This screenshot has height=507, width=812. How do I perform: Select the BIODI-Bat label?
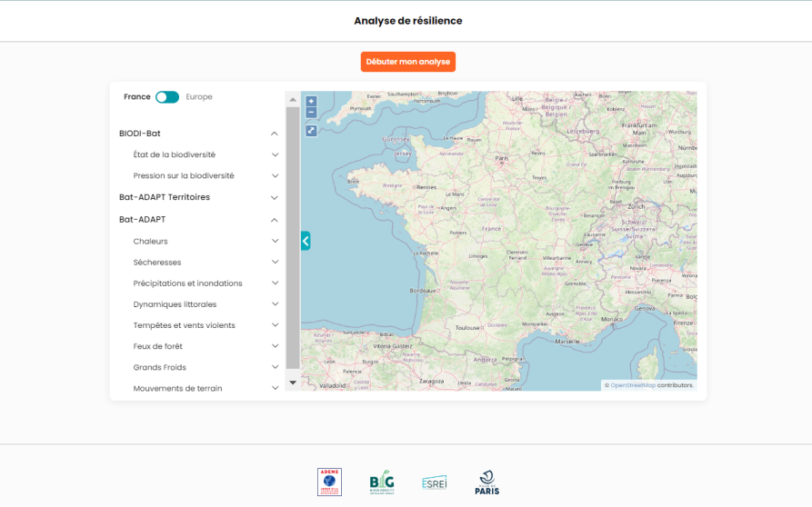140,134
